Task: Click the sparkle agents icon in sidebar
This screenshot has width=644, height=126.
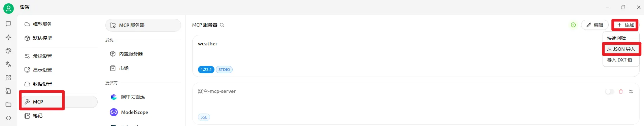Action: [8, 37]
